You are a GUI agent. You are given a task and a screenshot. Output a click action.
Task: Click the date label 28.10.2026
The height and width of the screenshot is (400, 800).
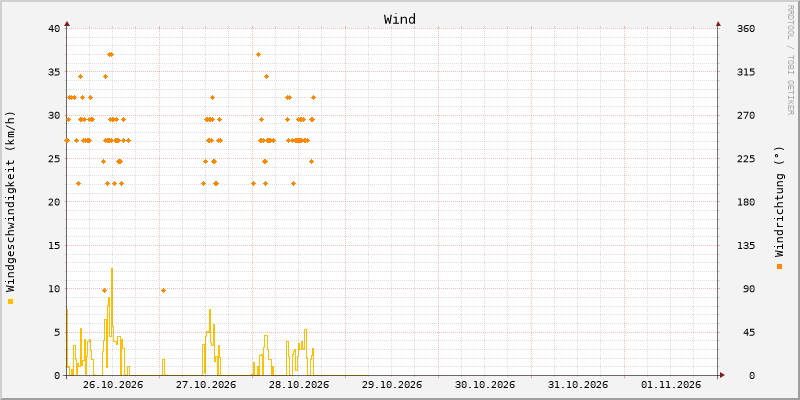coord(298,385)
